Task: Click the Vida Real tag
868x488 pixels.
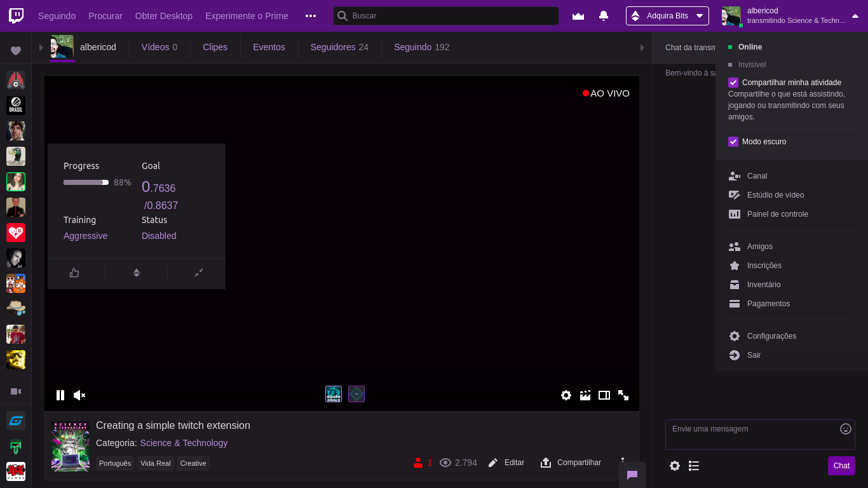Action: 156,463
